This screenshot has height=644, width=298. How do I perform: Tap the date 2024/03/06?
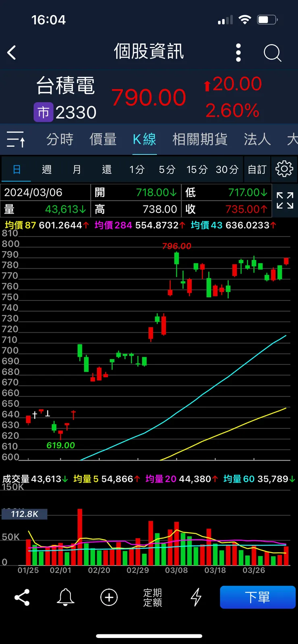tap(33, 192)
